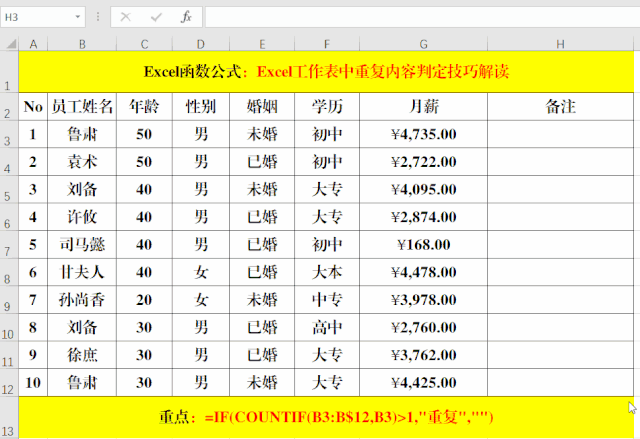Screen dimensions: 640x439
Task: Select the name cell 袁术
Action: (82, 162)
